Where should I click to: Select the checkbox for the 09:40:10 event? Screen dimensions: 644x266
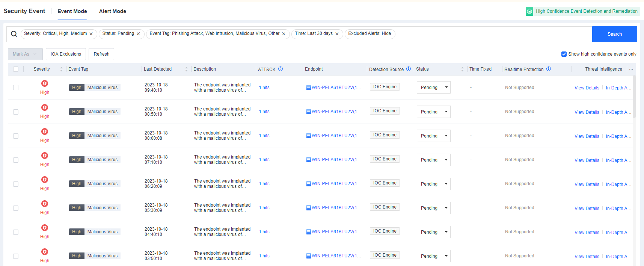(16, 88)
